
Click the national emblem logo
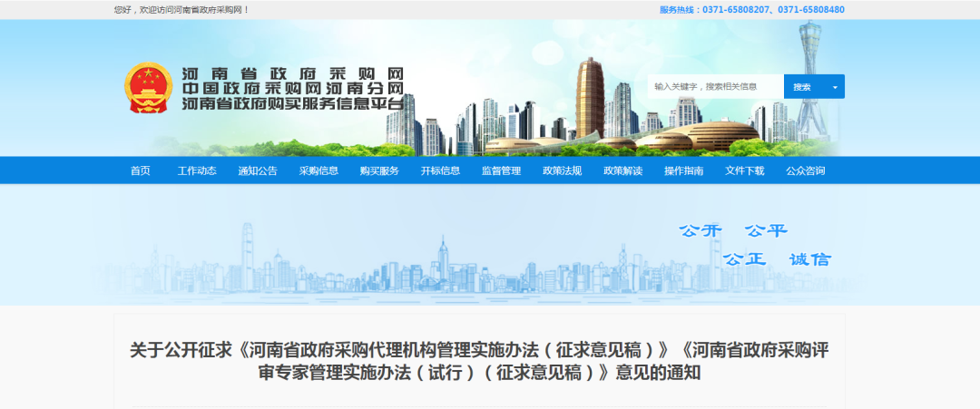tap(148, 87)
